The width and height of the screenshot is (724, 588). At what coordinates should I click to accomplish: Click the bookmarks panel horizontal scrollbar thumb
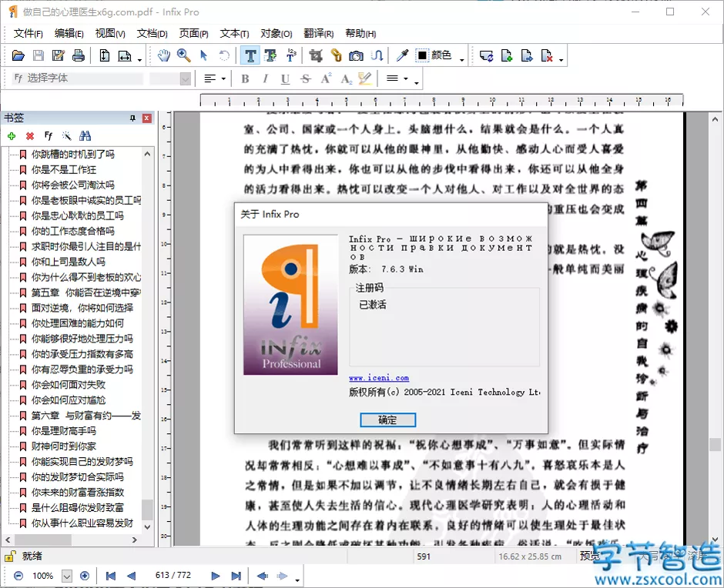(x=43, y=540)
